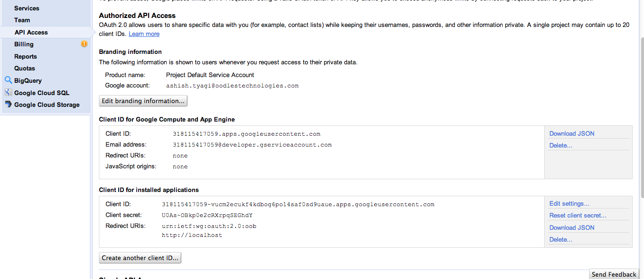Delete the installed applications client ID
Image resolution: width=644 pixels, height=279 pixels.
click(561, 239)
